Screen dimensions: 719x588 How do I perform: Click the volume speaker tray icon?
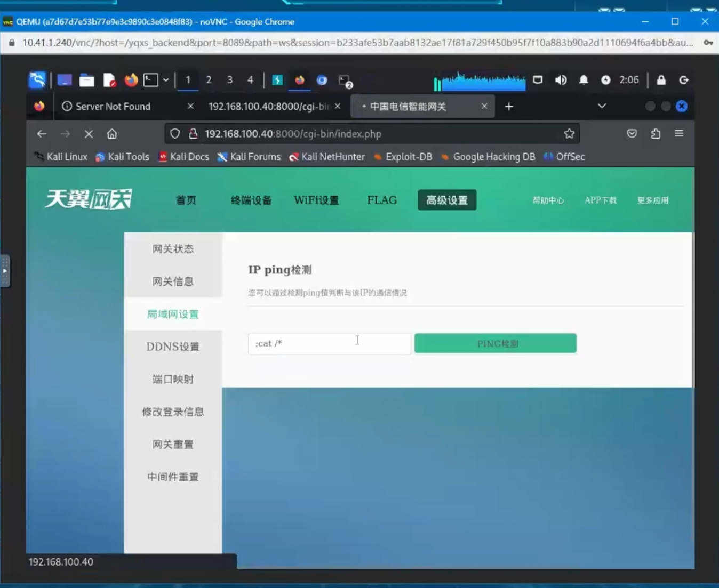tap(561, 80)
